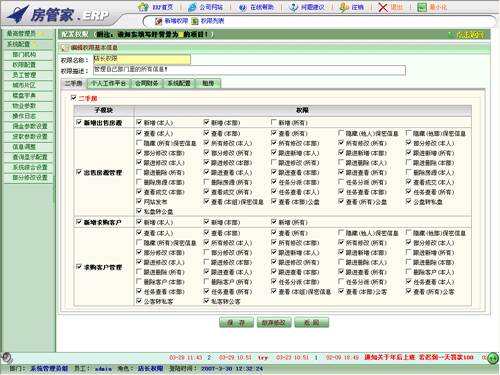Open the ERP首页 home icon

(x=143, y=7)
